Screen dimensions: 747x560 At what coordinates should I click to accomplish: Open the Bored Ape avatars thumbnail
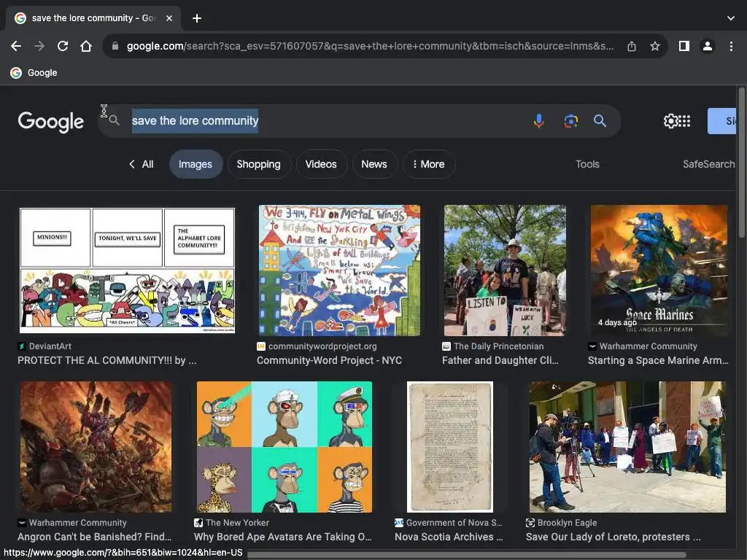pos(285,447)
